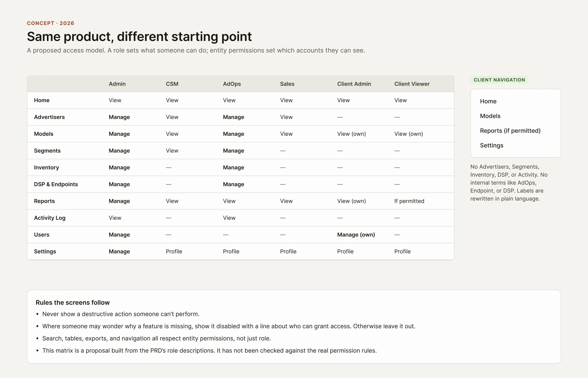Viewport: 588px width, 378px height.
Task: Click the CLIENT NAVIGATION green badge
Action: (x=499, y=80)
